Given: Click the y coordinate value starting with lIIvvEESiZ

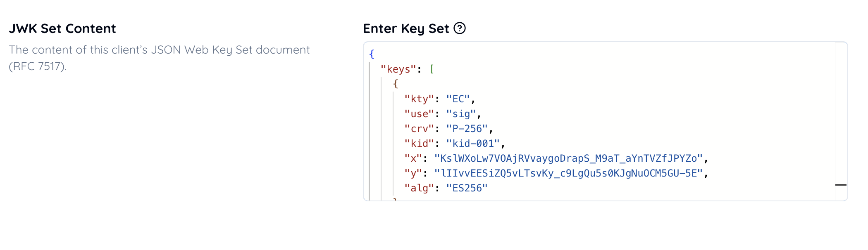Looking at the screenshot, I should (x=568, y=173).
